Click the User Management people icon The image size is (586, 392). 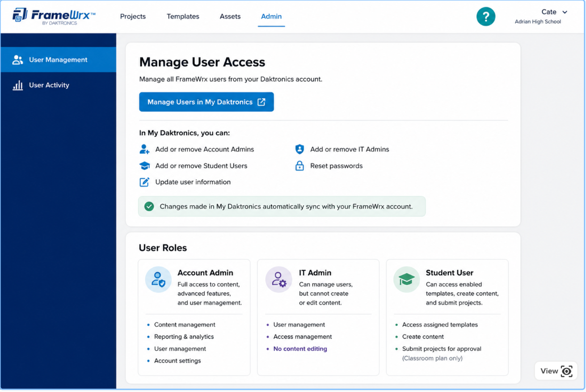tap(17, 60)
